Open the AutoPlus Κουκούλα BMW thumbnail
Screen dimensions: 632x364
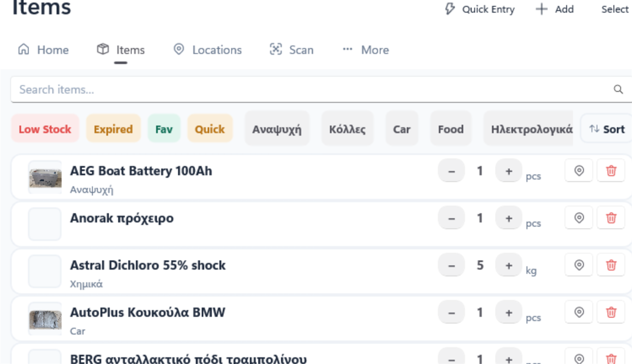45,319
